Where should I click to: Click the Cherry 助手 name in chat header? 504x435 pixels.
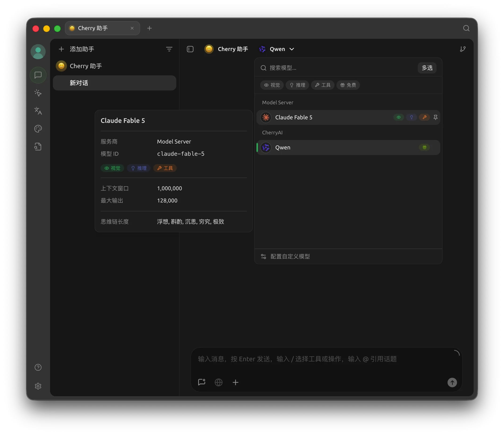click(x=233, y=49)
